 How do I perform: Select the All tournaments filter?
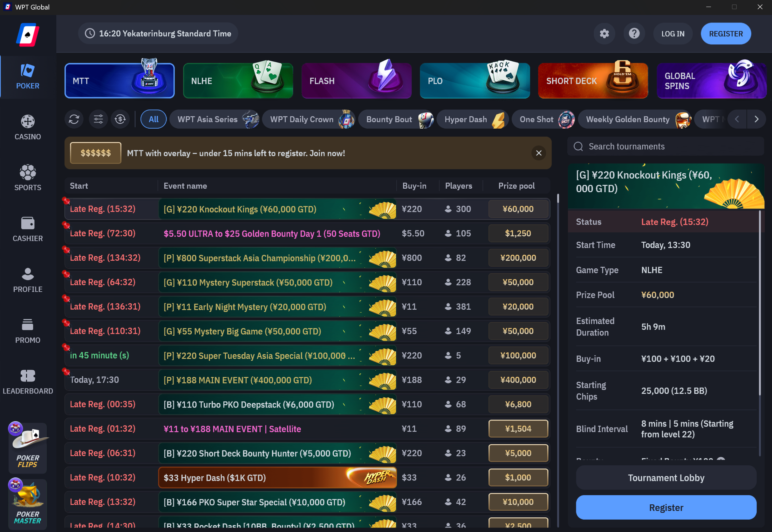tap(154, 119)
